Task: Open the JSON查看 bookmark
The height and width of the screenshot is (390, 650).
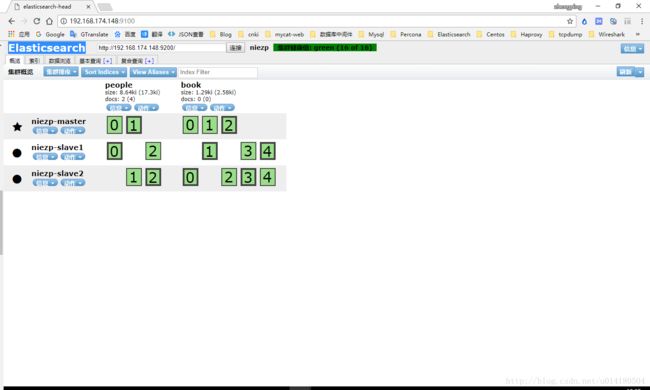Action: (186, 34)
